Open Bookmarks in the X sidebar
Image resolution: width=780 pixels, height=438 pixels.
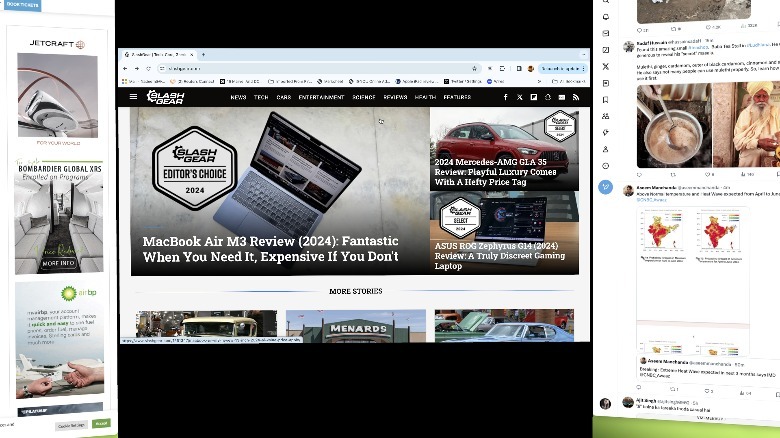point(605,100)
